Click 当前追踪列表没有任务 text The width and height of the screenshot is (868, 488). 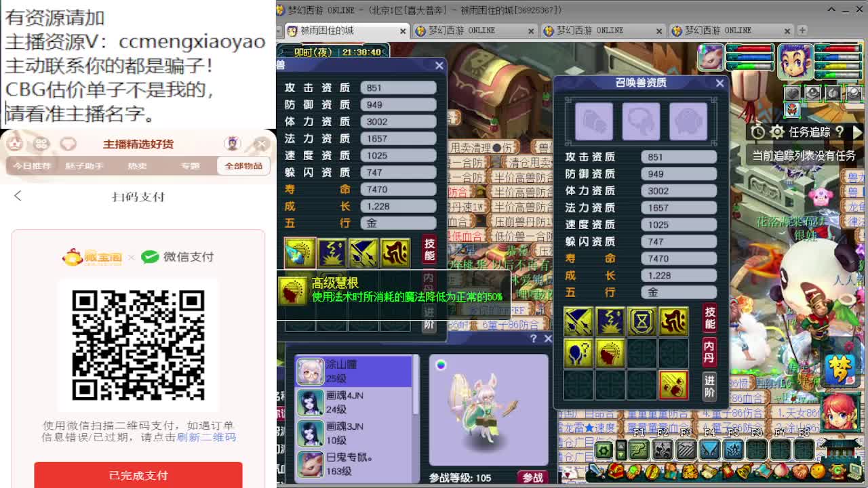804,155
